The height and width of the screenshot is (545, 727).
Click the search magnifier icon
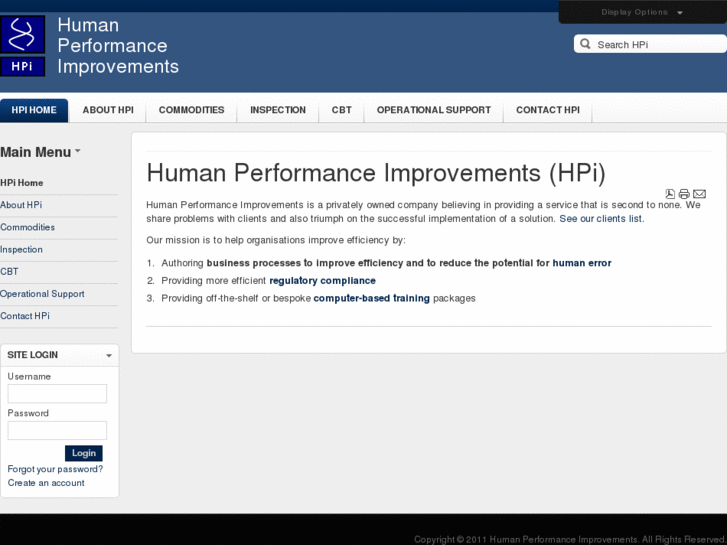coord(585,44)
